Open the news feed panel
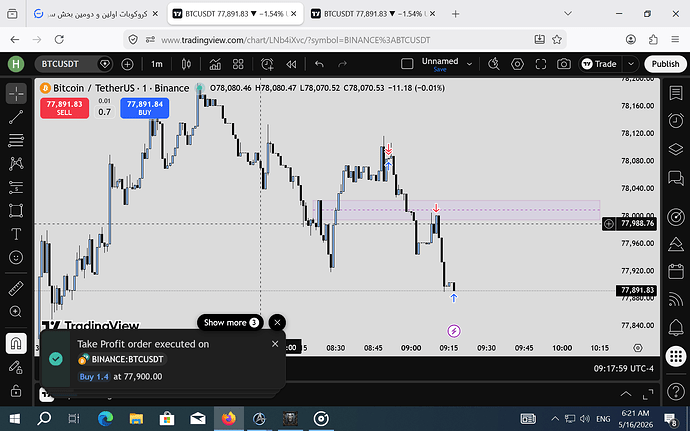Viewport: 690px width, 431px height. [x=675, y=299]
